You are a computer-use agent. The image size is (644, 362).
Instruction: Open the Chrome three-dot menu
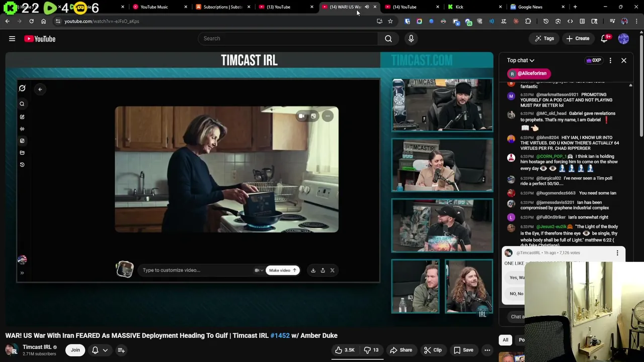636,21
